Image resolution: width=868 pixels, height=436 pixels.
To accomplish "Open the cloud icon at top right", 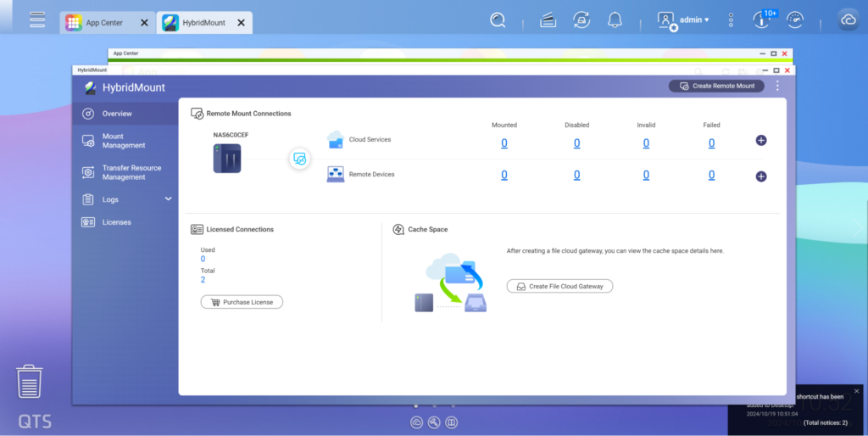I will [848, 20].
